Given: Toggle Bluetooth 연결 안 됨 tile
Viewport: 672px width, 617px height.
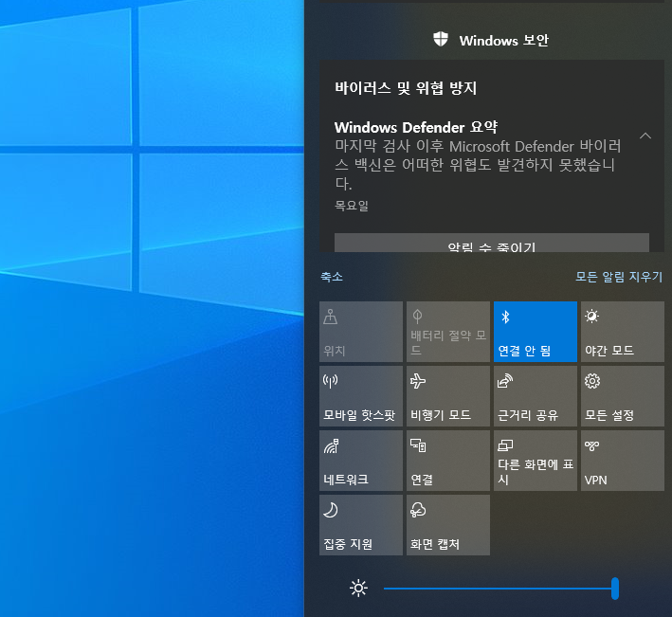Looking at the screenshot, I should click(x=536, y=332).
